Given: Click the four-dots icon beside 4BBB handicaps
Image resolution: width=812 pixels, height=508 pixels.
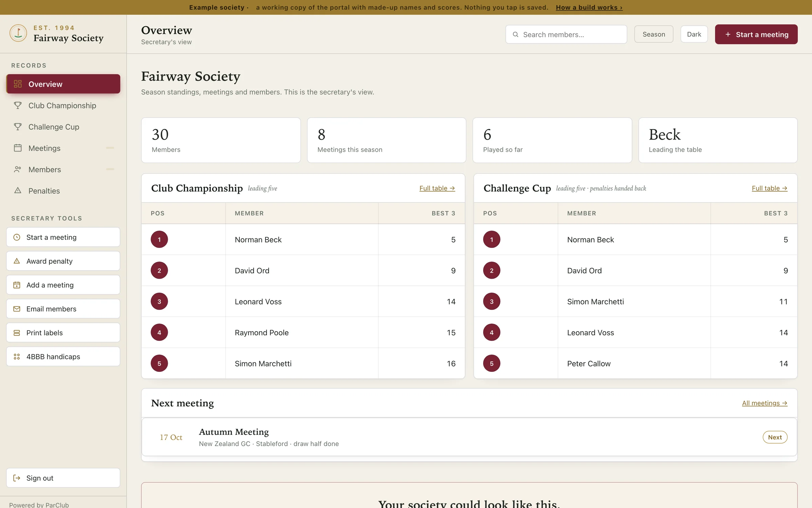Looking at the screenshot, I should coord(17,357).
